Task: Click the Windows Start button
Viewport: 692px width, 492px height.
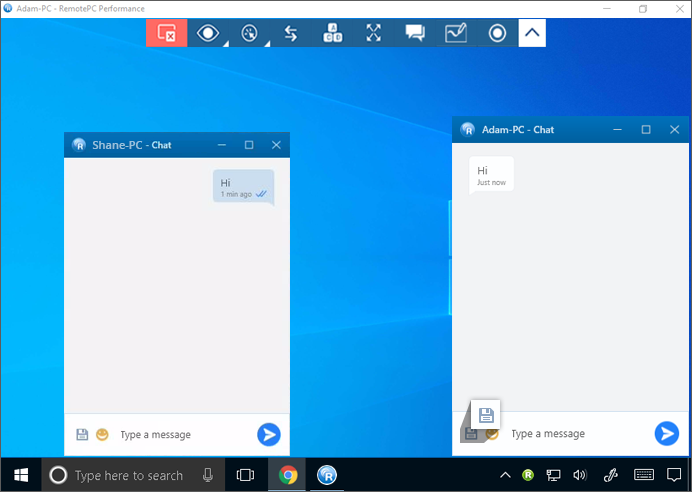Action: [x=20, y=475]
